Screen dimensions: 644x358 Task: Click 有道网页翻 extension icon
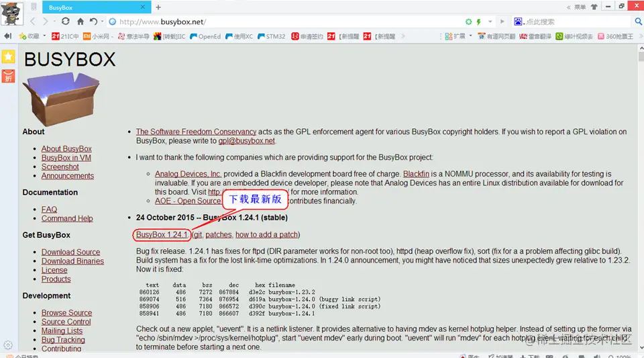(496, 36)
